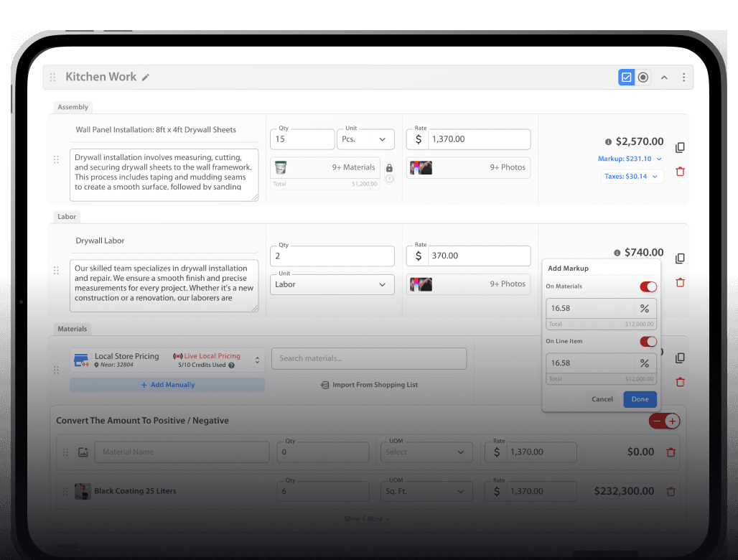Click the Add Manually button
This screenshot has height=560, width=738.
(167, 385)
